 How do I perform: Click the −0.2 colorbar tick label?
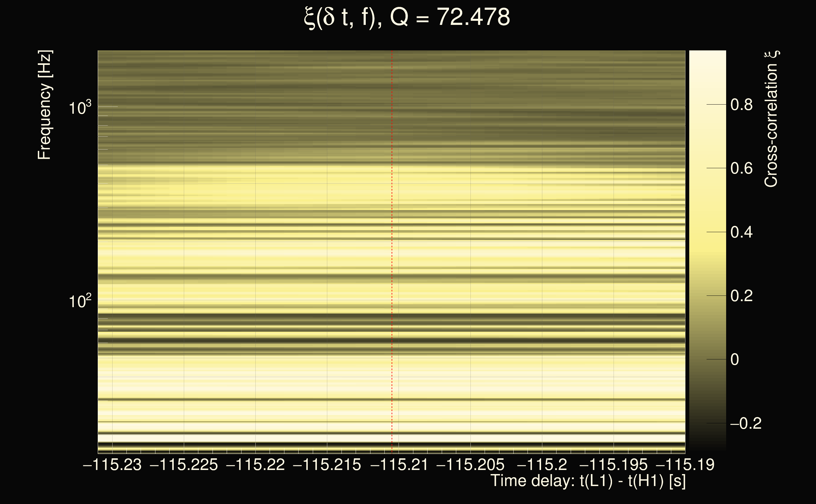click(746, 423)
